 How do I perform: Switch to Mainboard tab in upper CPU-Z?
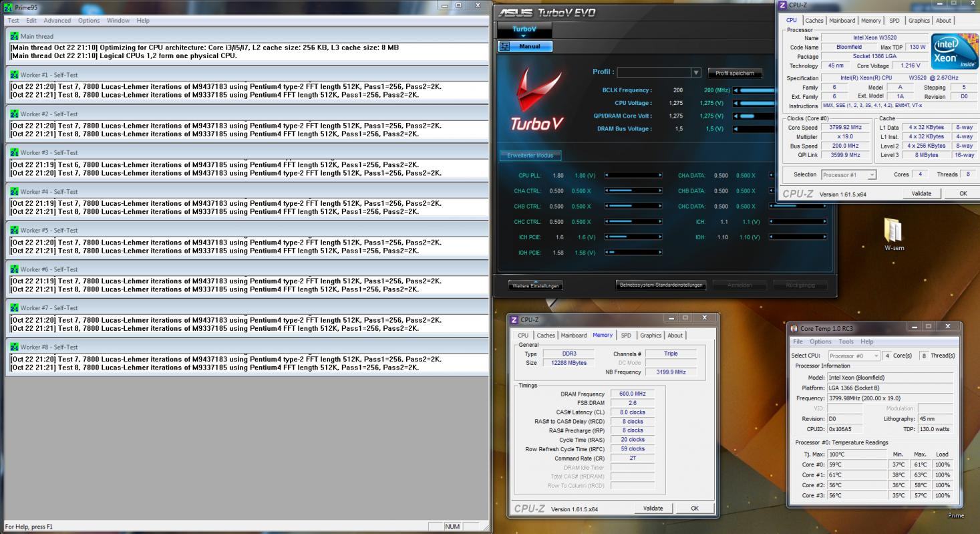pos(842,21)
